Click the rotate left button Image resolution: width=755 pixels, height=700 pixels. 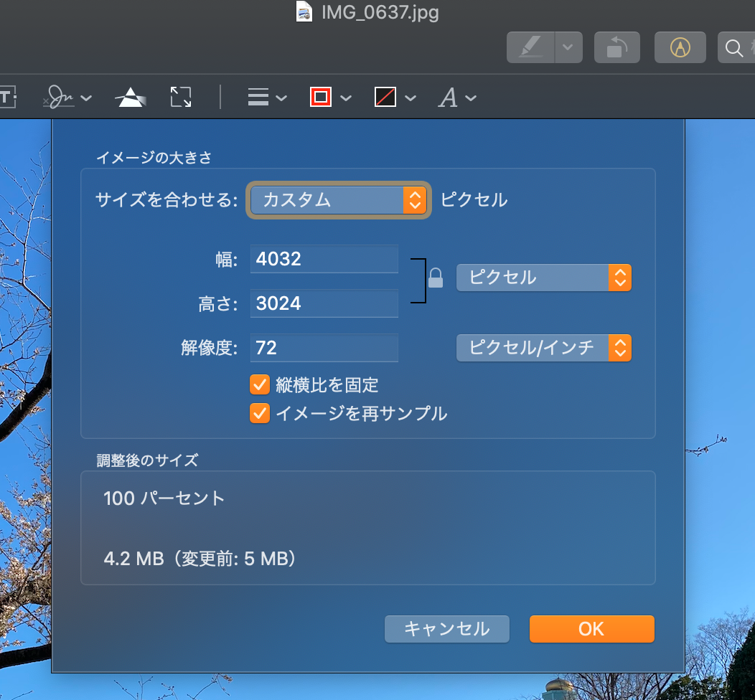click(616, 47)
